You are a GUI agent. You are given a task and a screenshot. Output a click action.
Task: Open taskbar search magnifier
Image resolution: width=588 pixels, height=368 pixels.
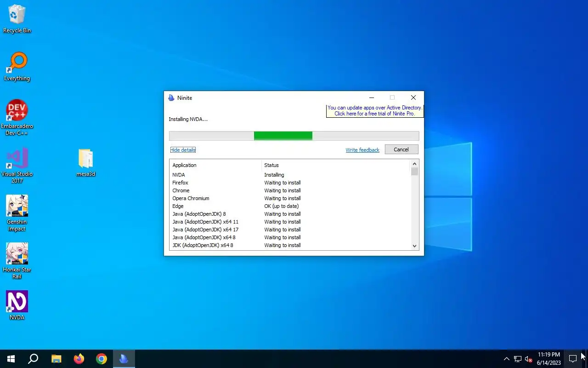[x=33, y=359]
